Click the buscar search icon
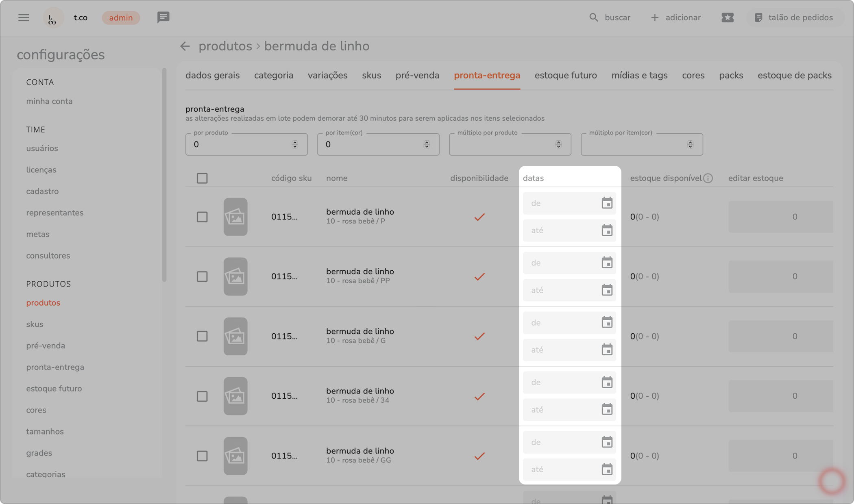 point(594,17)
